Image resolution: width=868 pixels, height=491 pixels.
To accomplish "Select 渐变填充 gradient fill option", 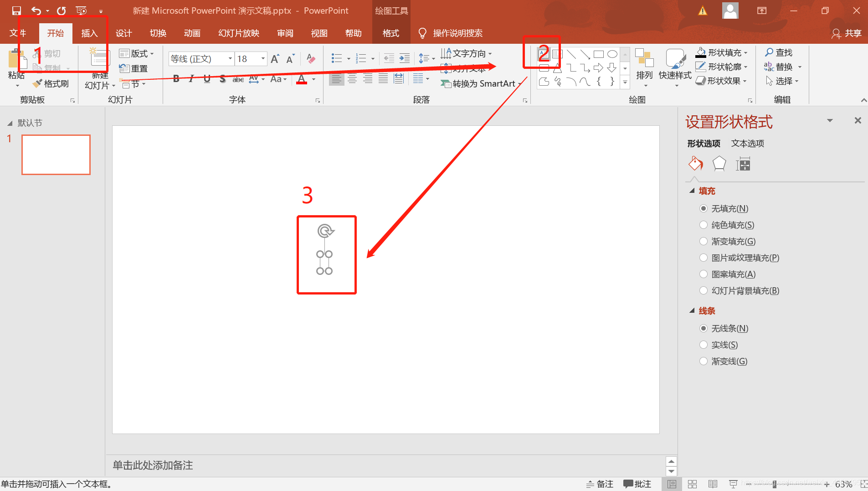I will (704, 241).
